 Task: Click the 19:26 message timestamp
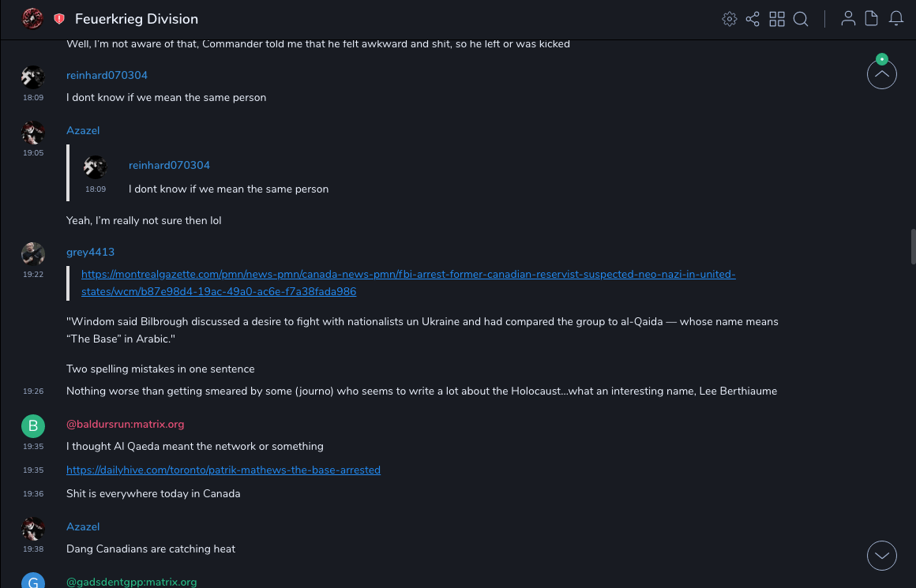pyautogui.click(x=33, y=391)
